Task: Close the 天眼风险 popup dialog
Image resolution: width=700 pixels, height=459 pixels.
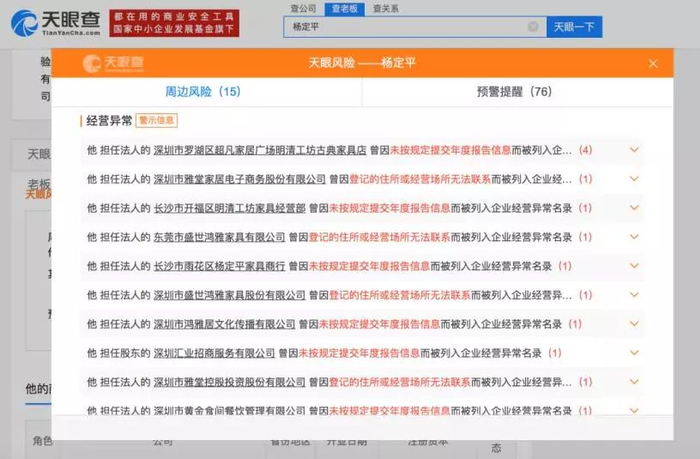Action: [x=653, y=63]
